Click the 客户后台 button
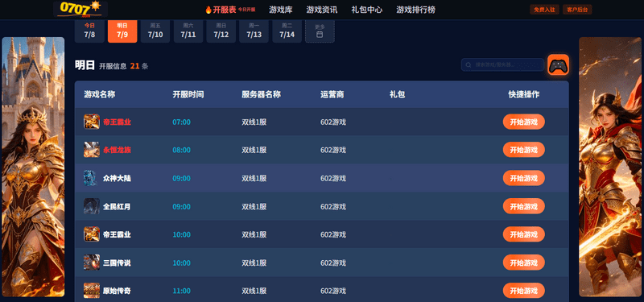644x302 pixels. 577,10
